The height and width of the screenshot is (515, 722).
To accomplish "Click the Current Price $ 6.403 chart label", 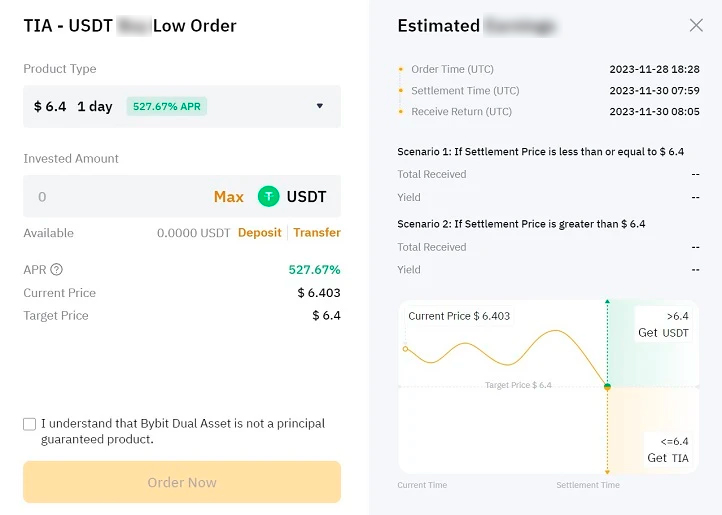I will (459, 316).
